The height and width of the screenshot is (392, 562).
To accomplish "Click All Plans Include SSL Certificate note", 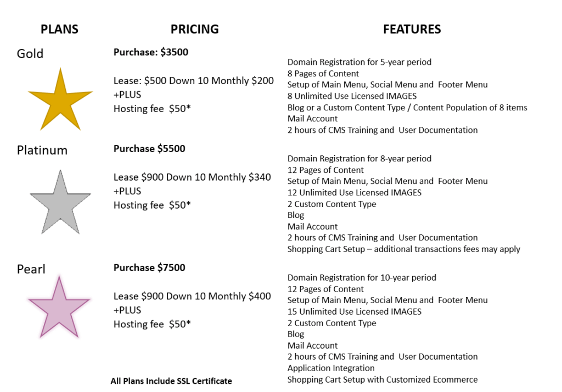I will pyautogui.click(x=171, y=381).
